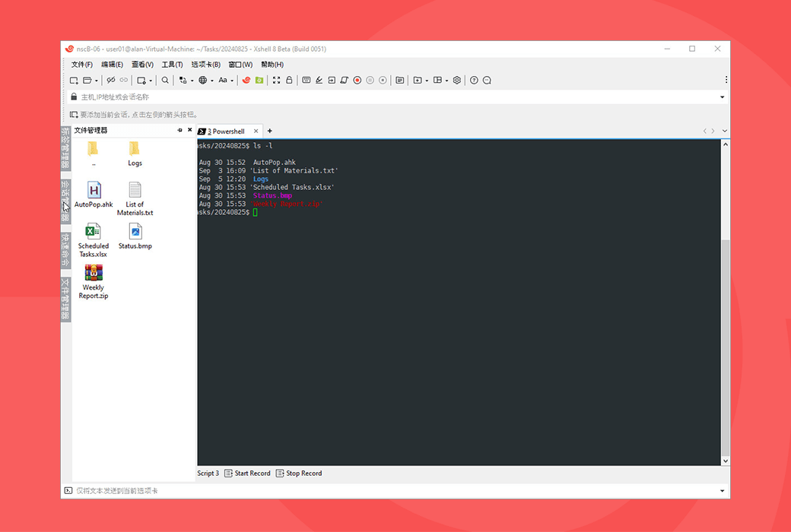Click the lock screen padlock icon
791x532 pixels.
[289, 80]
